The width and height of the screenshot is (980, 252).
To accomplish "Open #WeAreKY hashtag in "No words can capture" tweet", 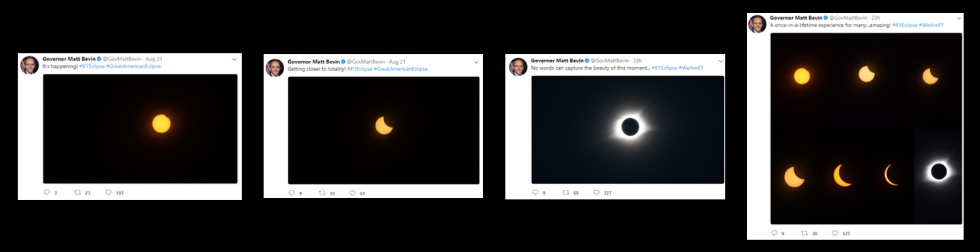I will (691, 68).
